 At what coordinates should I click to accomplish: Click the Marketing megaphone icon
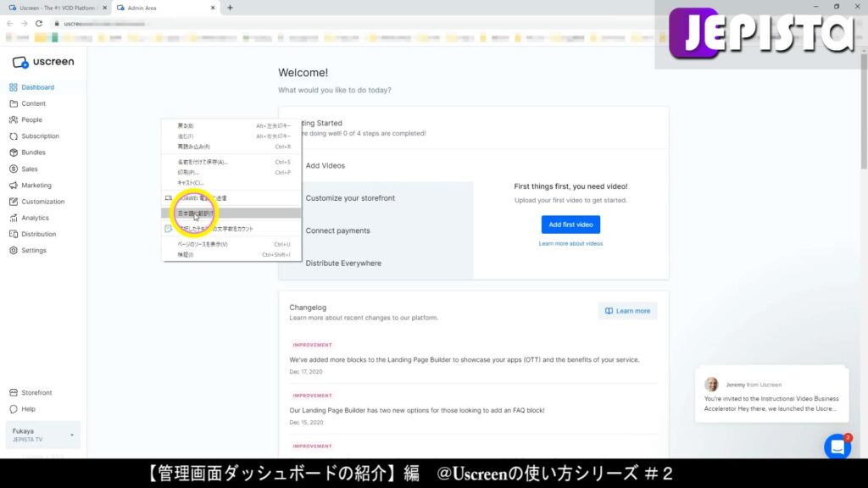14,186
